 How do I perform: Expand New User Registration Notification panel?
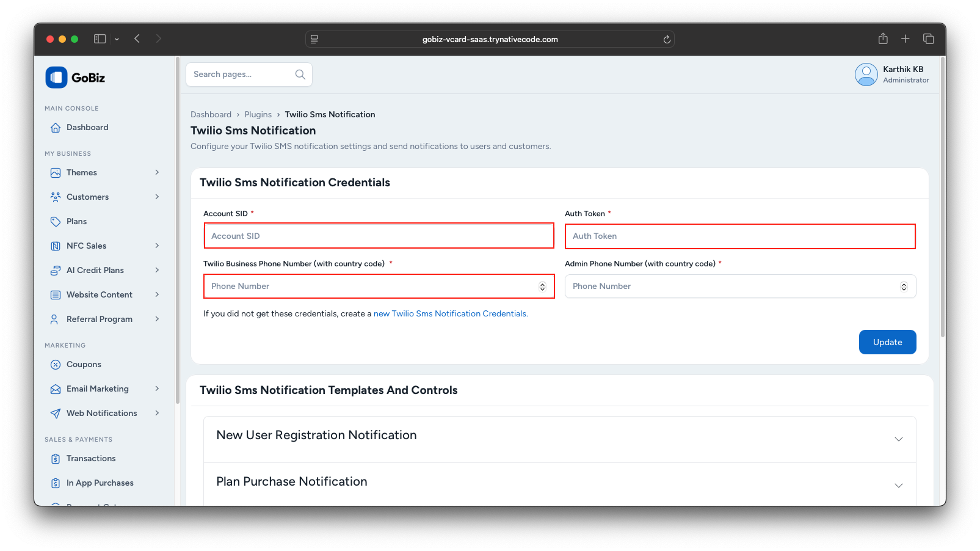coord(559,439)
